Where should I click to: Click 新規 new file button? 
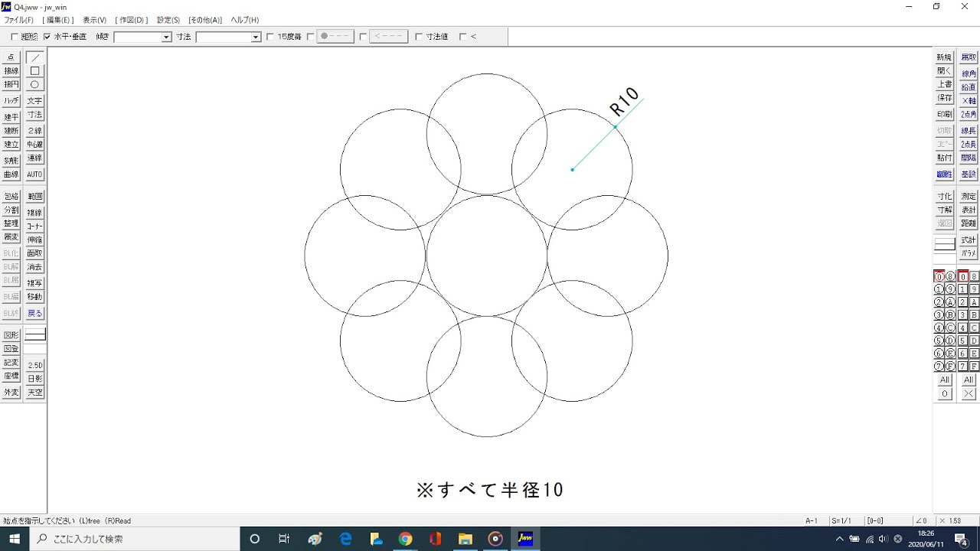pos(944,57)
